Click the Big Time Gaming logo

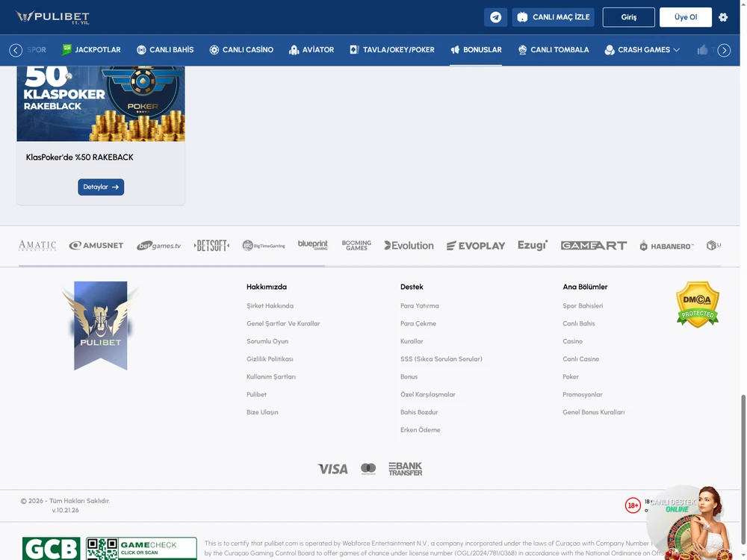(264, 246)
